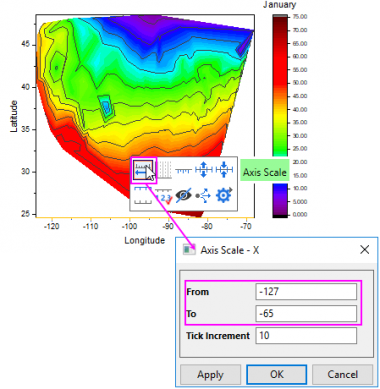
Task: Click the -70 X axis tick label
Action: pyautogui.click(x=246, y=226)
